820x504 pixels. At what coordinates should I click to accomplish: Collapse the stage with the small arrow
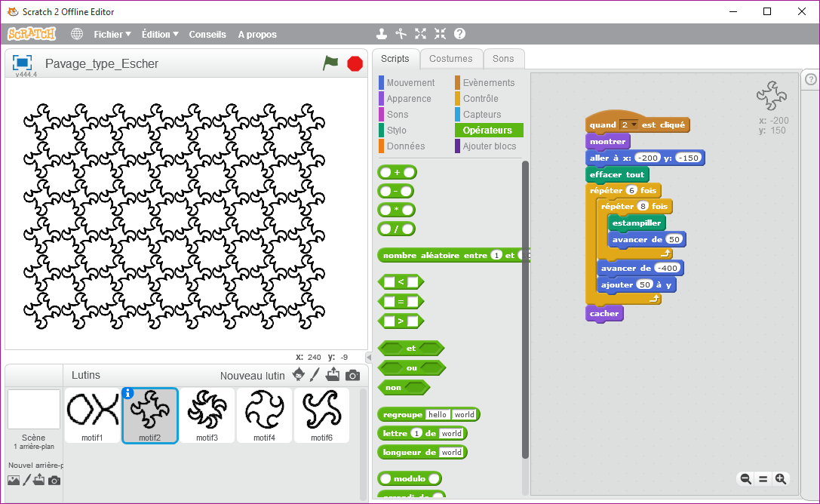[369, 357]
